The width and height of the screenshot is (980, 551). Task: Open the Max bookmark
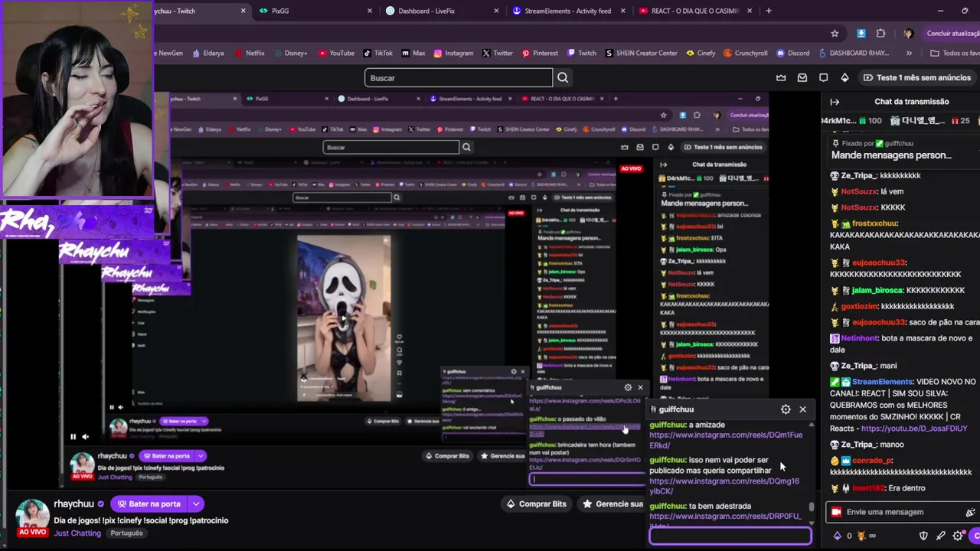(413, 53)
